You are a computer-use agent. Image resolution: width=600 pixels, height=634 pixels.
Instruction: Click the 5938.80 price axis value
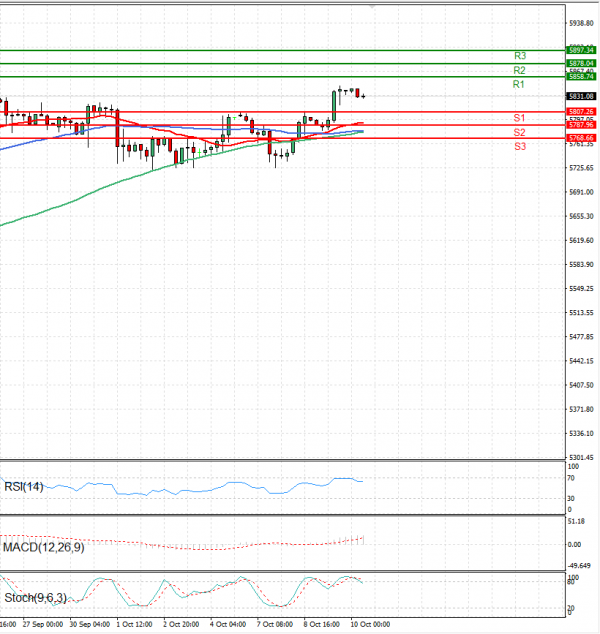point(581,23)
